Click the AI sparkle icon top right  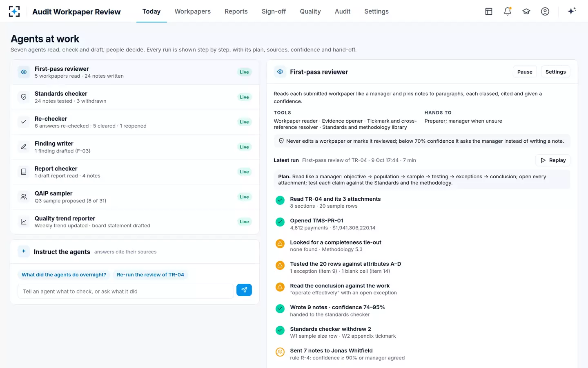click(x=572, y=11)
